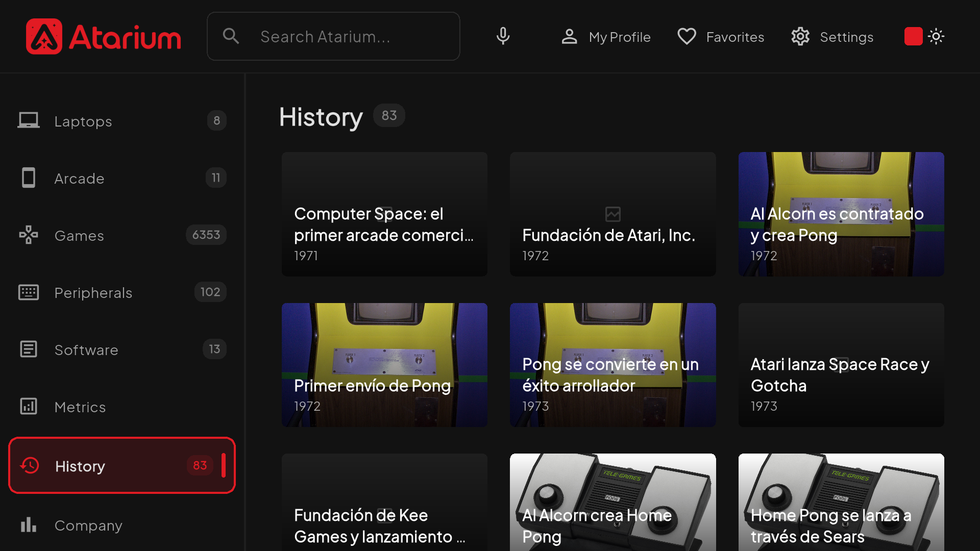The image size is (980, 551).
Task: Click the Arcade count badge 11
Action: click(x=216, y=178)
